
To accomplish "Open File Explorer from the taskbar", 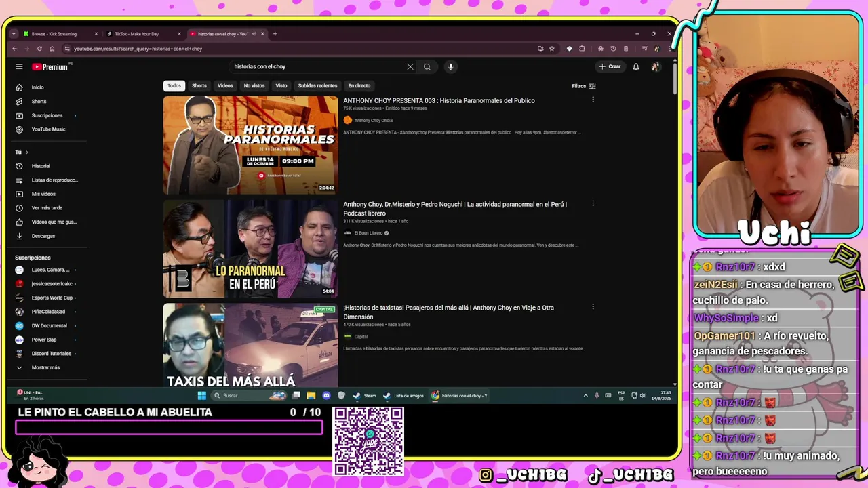I will (311, 395).
